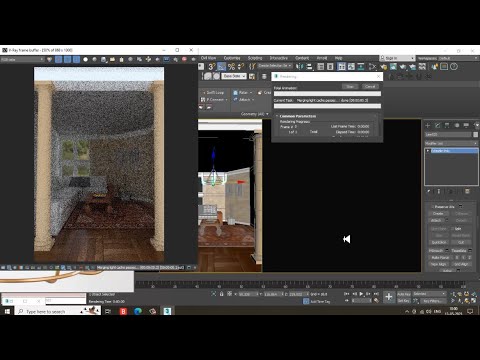The width and height of the screenshot is (480, 360).
Task: Click the MSmooth button
Action: (436, 250)
